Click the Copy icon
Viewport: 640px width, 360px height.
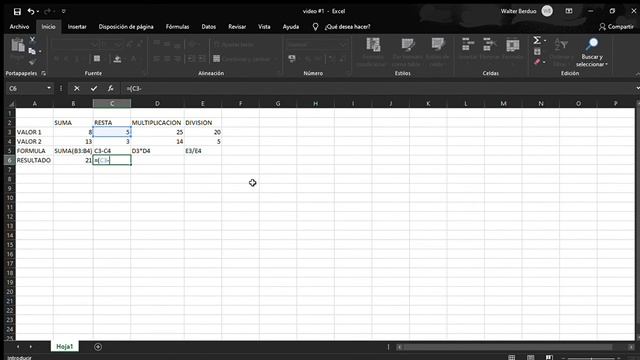32,51
